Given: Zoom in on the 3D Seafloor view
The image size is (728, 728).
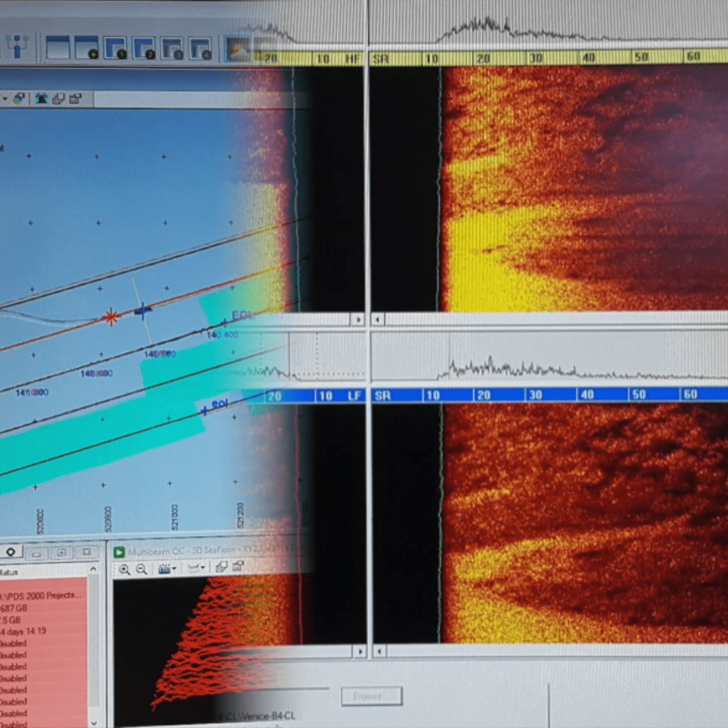Looking at the screenshot, I should point(124,570).
